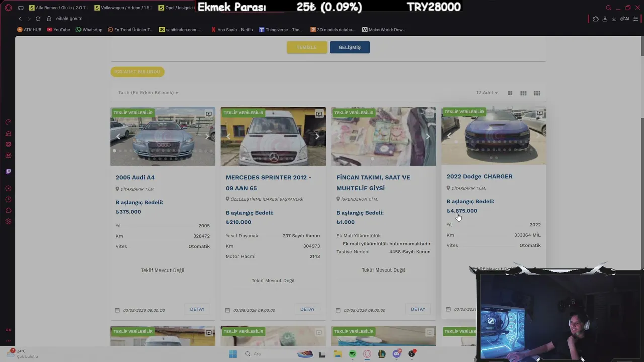Reload the eihale.gov.tr page
The width and height of the screenshot is (644, 362).
coord(38,19)
